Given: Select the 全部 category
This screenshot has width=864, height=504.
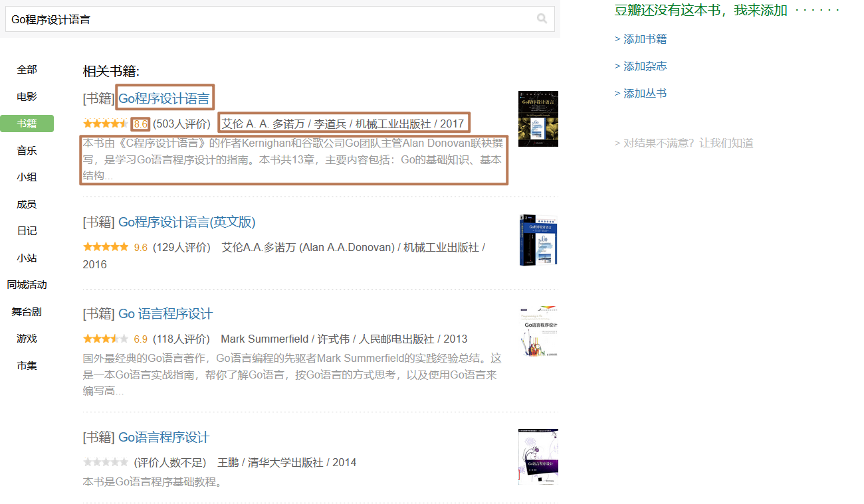Looking at the screenshot, I should point(27,70).
